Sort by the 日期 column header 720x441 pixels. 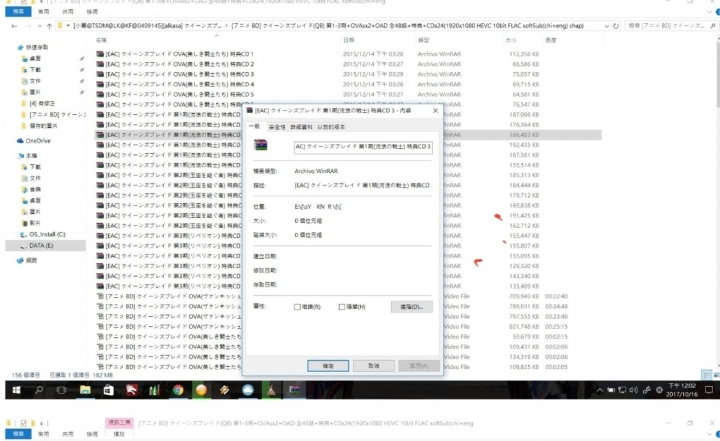click(x=349, y=40)
